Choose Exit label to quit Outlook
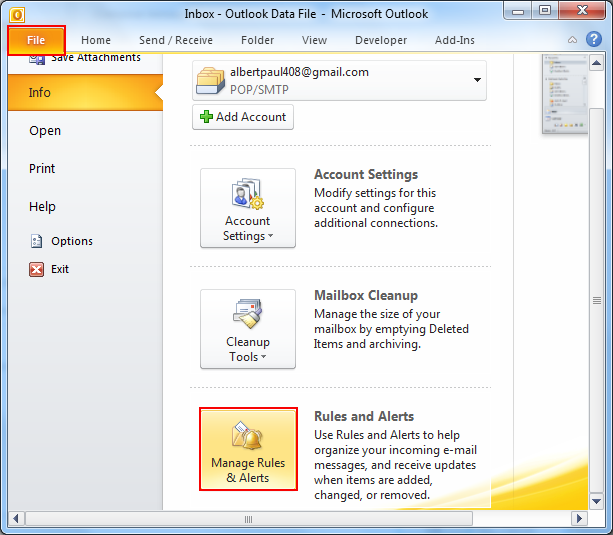Viewport: 613px width, 535px height. point(60,269)
